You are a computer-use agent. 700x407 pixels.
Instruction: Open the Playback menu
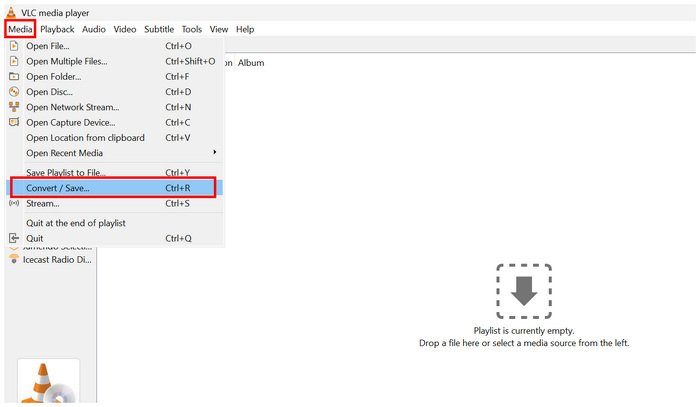pos(57,29)
